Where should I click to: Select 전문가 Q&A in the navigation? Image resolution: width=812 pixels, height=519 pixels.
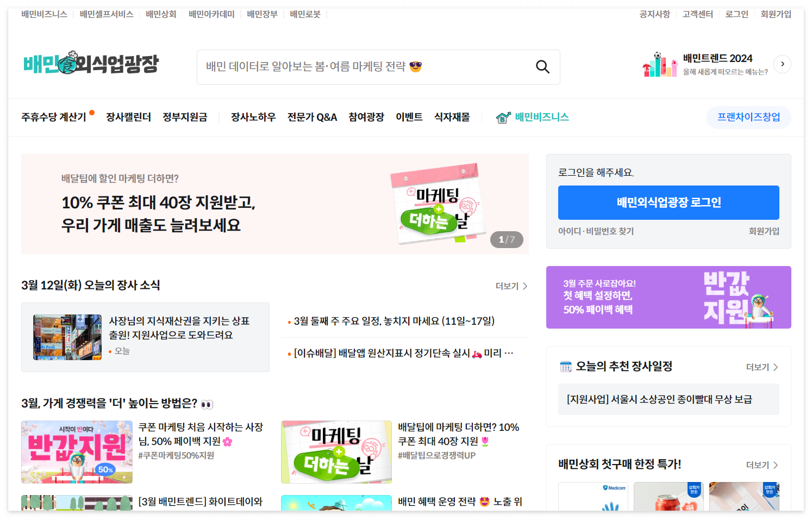click(x=312, y=116)
